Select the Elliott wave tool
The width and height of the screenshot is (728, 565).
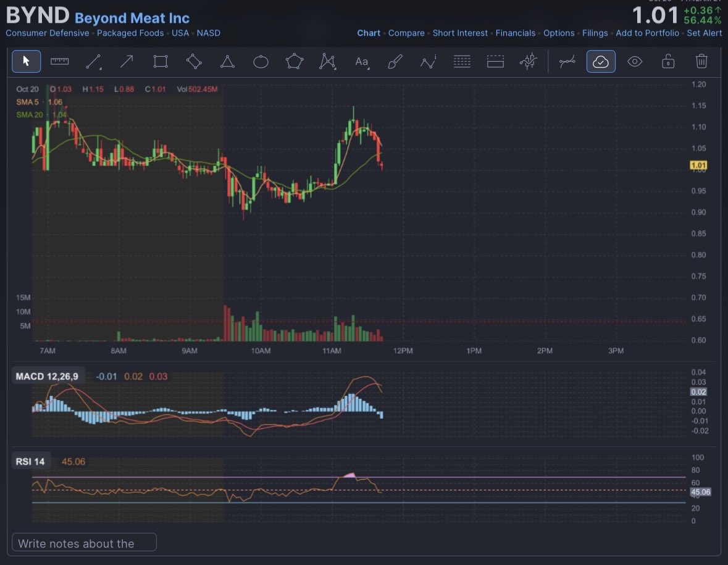click(x=429, y=61)
